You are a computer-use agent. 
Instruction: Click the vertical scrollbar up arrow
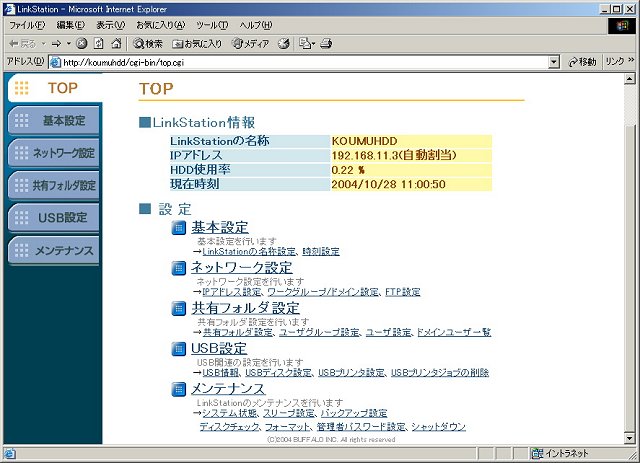(x=629, y=79)
